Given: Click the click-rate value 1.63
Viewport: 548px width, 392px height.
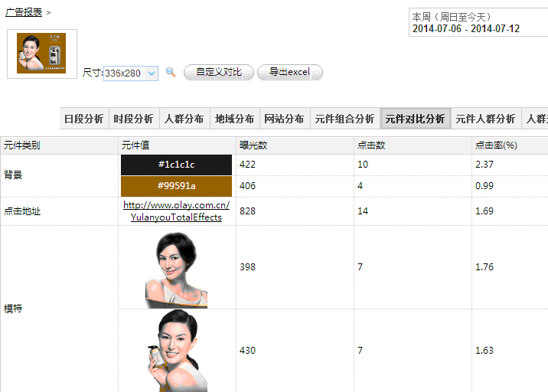Looking at the screenshot, I should (484, 351).
